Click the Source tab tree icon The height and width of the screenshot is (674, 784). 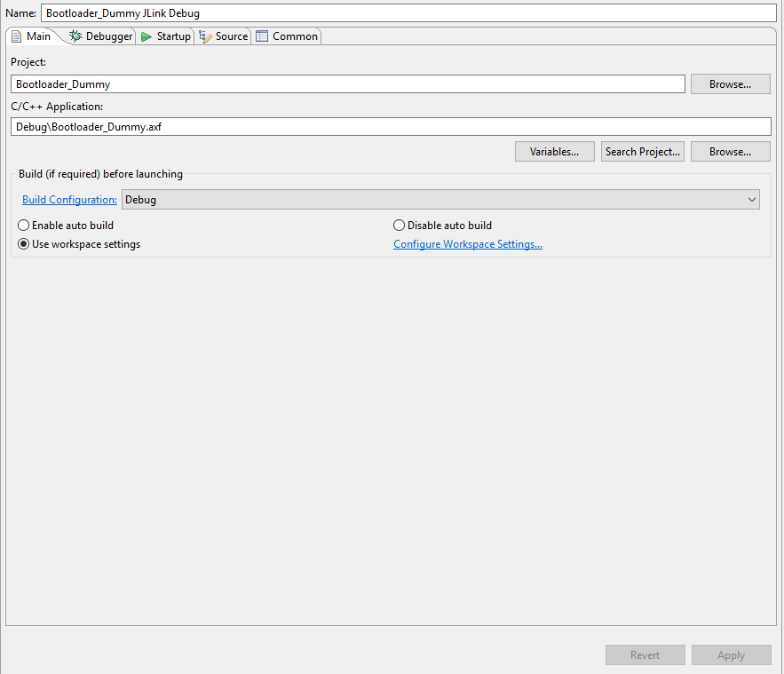click(x=205, y=36)
